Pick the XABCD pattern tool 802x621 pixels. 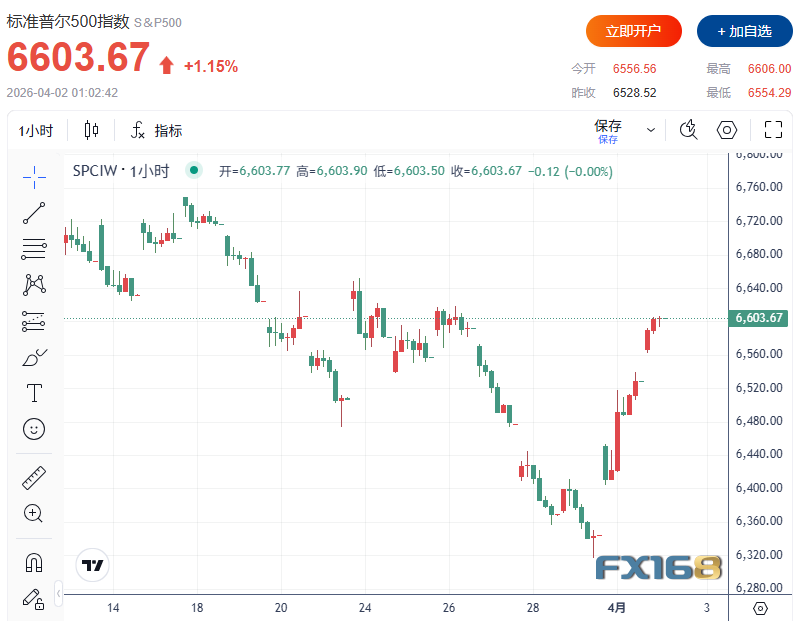pyautogui.click(x=34, y=284)
